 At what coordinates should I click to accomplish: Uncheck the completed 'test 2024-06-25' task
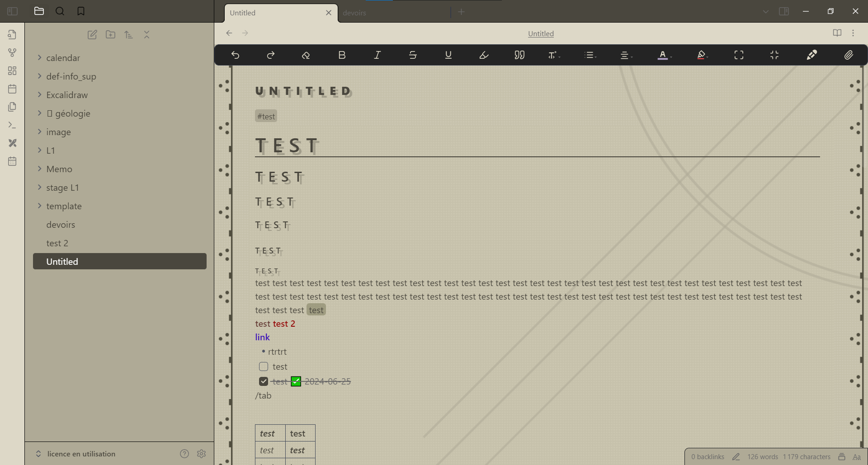pyautogui.click(x=264, y=381)
